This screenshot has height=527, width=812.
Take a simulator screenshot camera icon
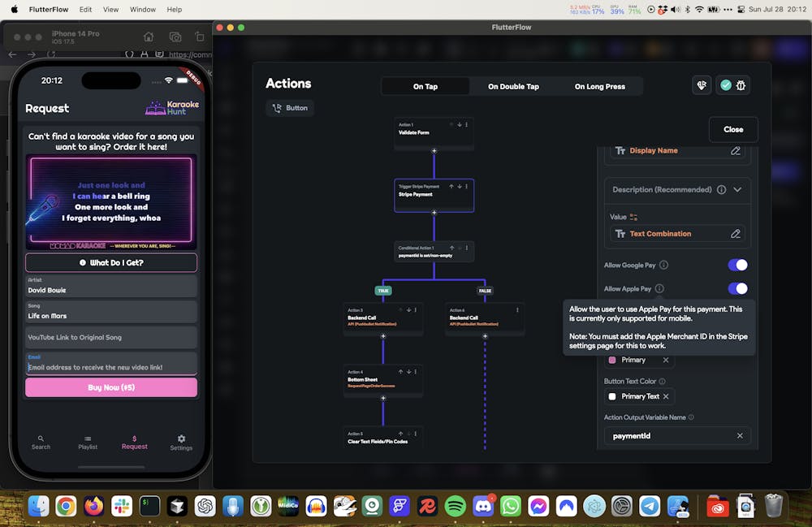pyautogui.click(x=175, y=37)
